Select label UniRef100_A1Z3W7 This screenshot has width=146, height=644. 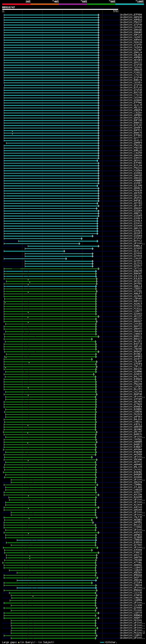tap(131, 50)
